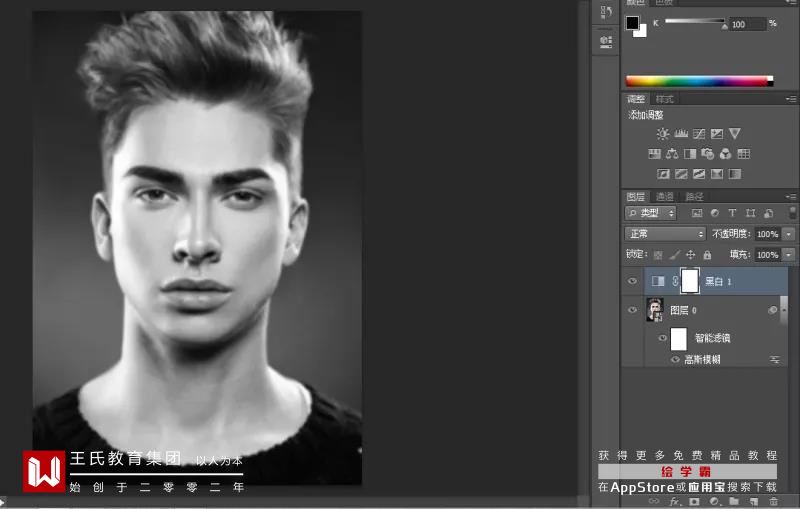Switch to the 图层 tab
The image size is (800, 509).
click(636, 196)
